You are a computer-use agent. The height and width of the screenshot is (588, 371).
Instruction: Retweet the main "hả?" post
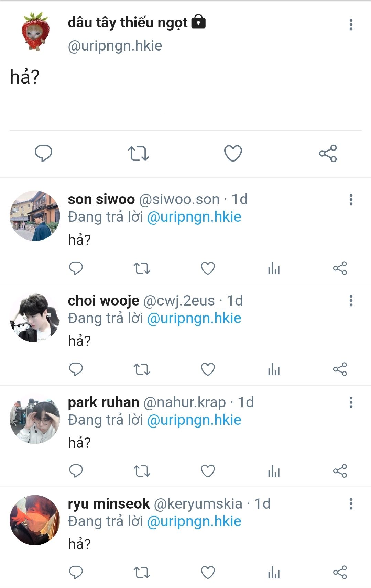(138, 153)
